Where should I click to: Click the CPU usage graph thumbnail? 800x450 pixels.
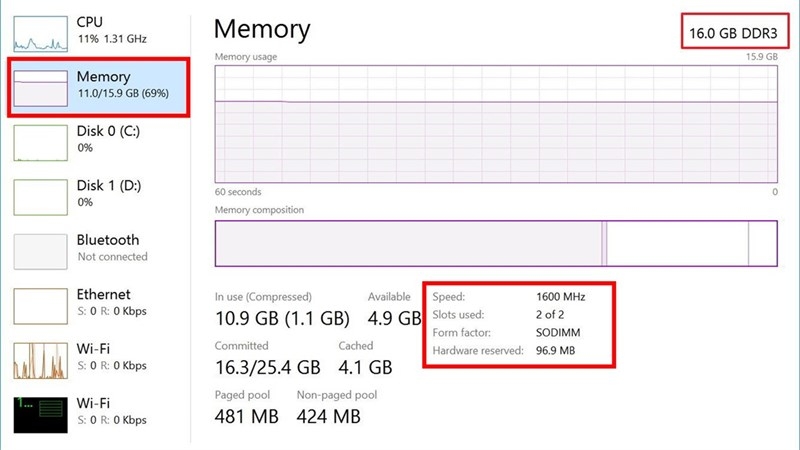click(x=39, y=32)
